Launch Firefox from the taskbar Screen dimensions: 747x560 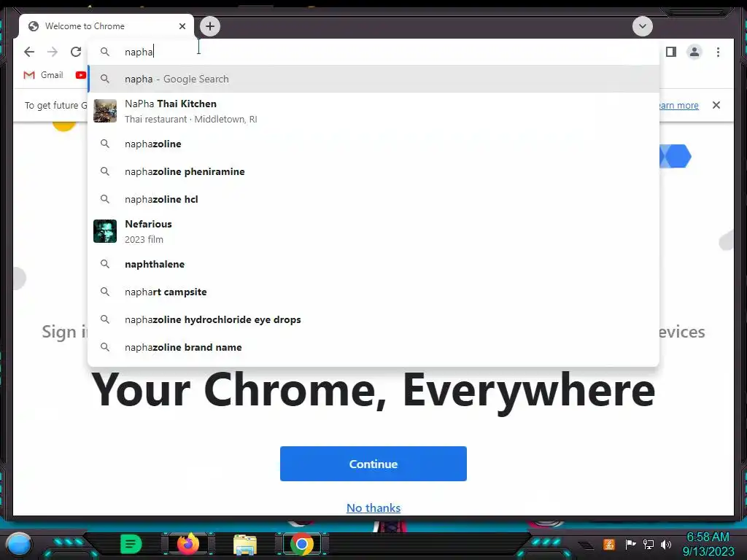tap(188, 544)
